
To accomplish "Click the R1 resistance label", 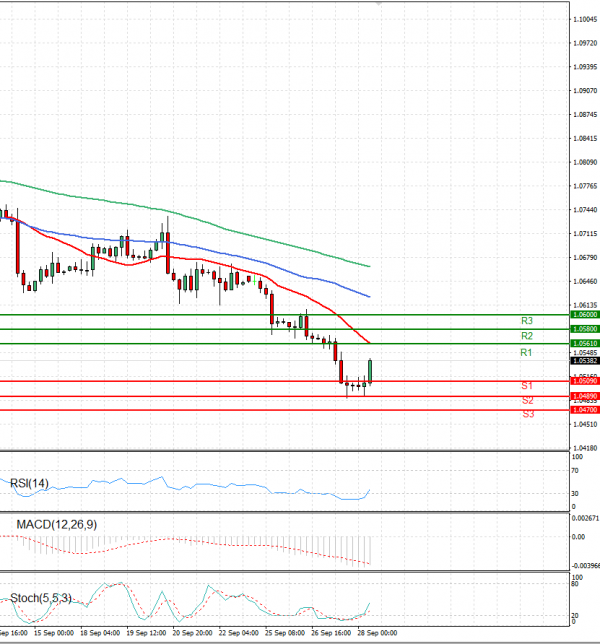I will click(x=526, y=352).
